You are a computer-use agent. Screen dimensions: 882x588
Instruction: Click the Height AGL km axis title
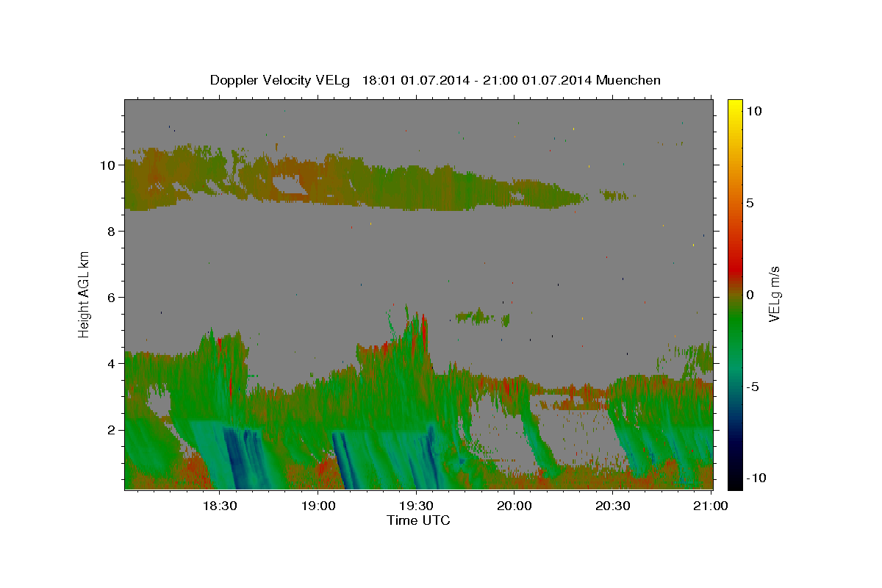tap(84, 294)
